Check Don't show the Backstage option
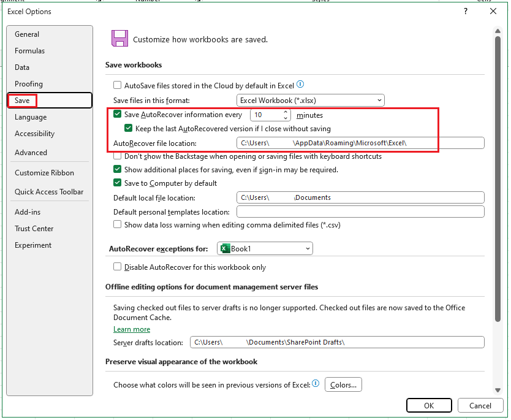 click(x=117, y=156)
